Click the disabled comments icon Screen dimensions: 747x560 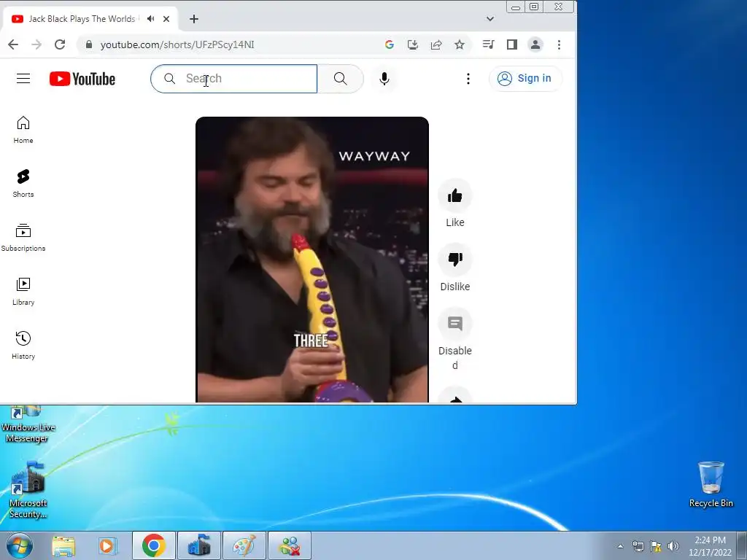click(455, 324)
